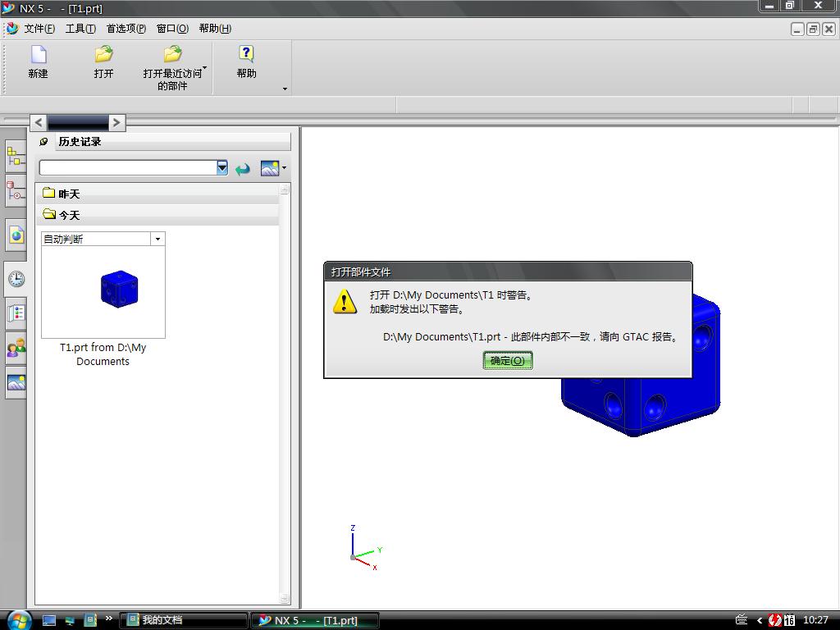Click the 打开部件文件 dialog title bar
Screen dimensions: 840x630
coord(508,272)
